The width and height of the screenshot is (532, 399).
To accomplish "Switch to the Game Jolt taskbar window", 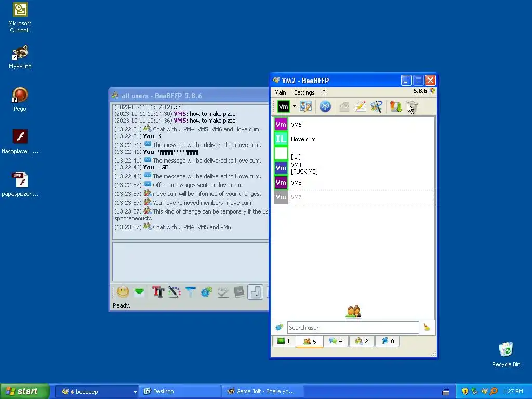I will pos(262,391).
